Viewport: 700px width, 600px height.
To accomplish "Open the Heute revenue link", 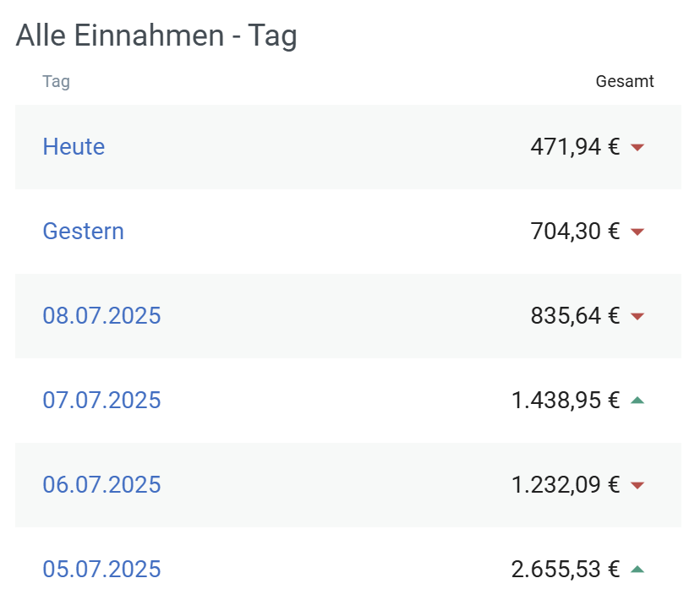I will [74, 147].
